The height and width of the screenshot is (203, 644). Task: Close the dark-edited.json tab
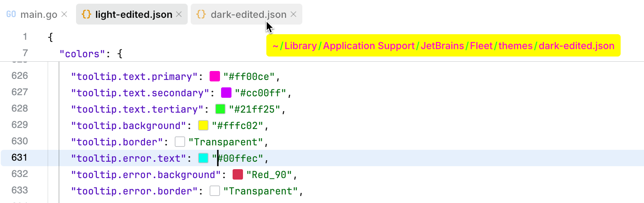[x=293, y=14]
